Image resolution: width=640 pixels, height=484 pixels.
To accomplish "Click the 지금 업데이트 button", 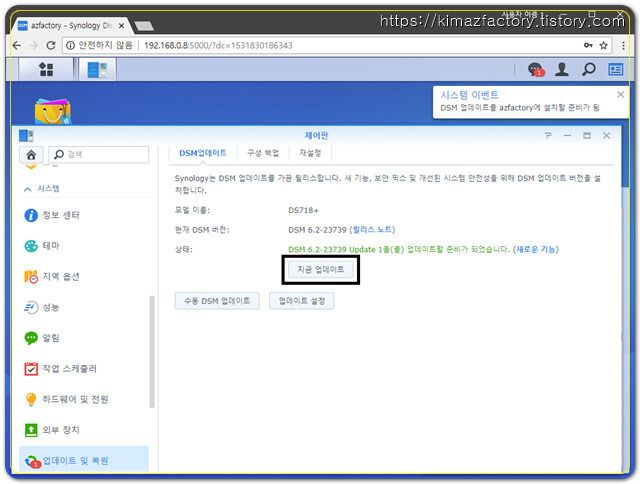I will point(320,270).
